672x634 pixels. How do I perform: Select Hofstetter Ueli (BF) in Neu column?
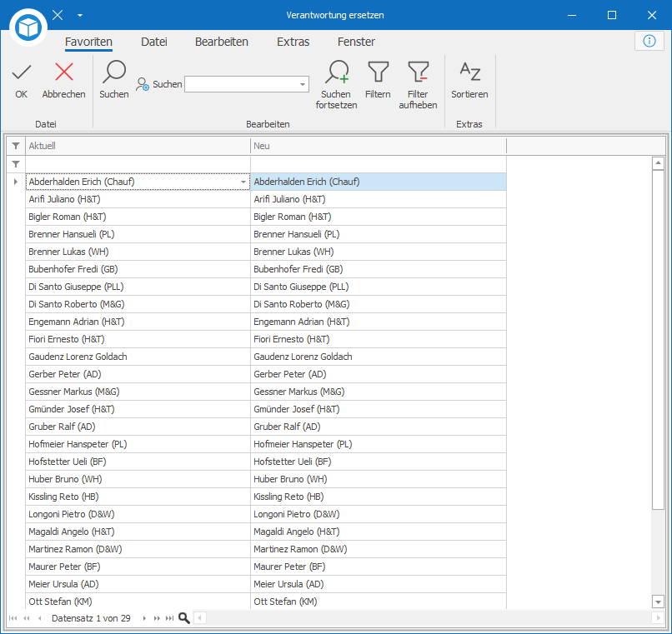378,462
